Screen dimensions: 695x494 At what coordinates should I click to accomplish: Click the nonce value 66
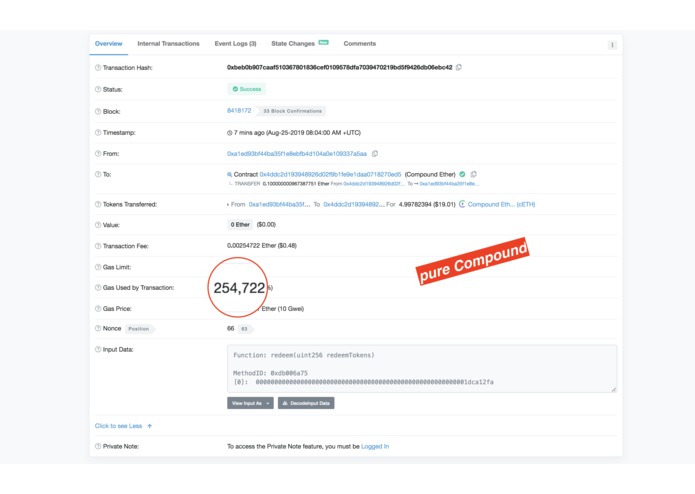click(230, 328)
